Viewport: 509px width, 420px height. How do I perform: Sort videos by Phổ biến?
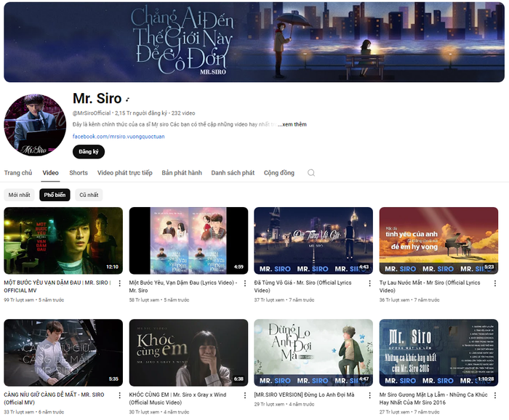click(x=55, y=195)
